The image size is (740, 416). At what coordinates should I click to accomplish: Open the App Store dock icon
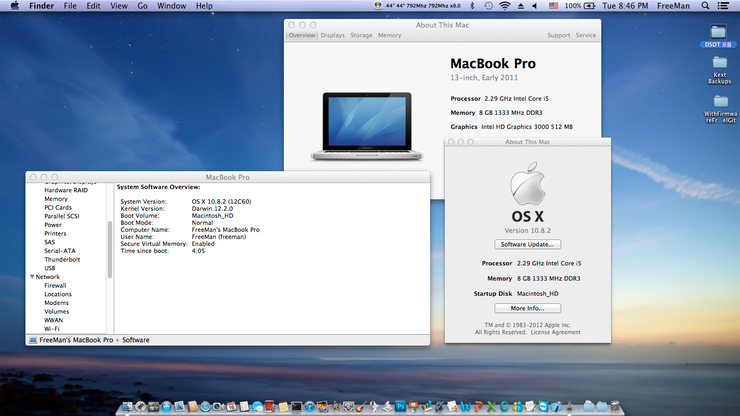(x=167, y=406)
